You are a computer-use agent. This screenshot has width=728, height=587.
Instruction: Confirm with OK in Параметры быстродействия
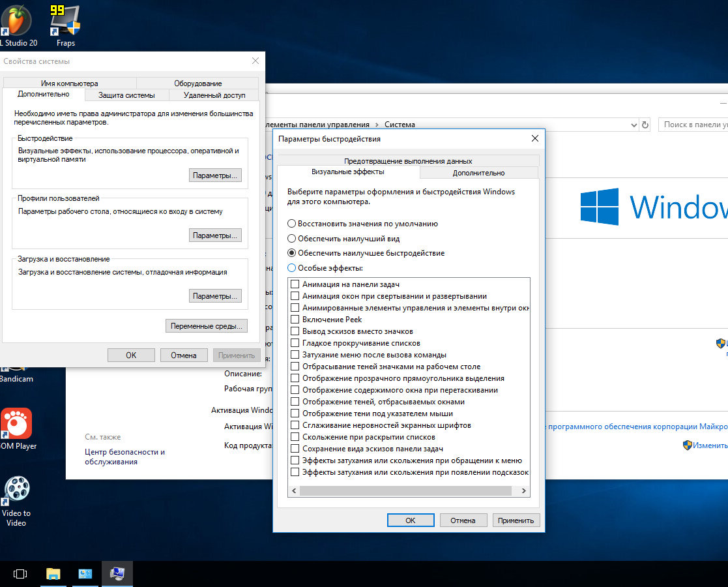click(411, 520)
